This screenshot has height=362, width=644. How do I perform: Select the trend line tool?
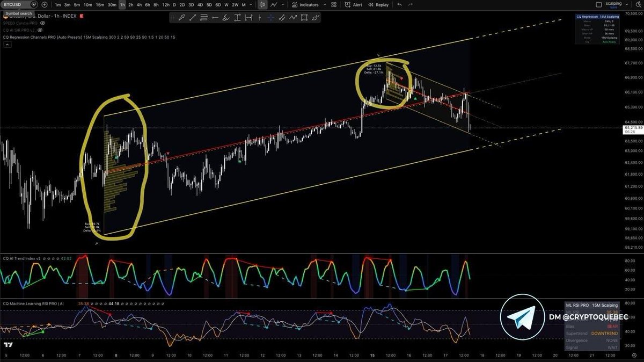192,18
